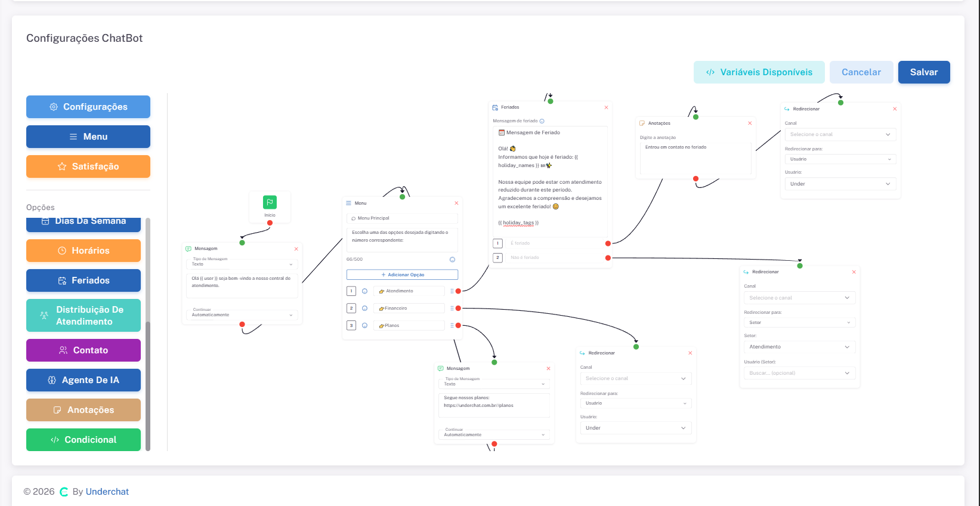Open Tipo de Mensagem dropdown in Mensagem node
Image resolution: width=980 pixels, height=506 pixels.
[242, 263]
